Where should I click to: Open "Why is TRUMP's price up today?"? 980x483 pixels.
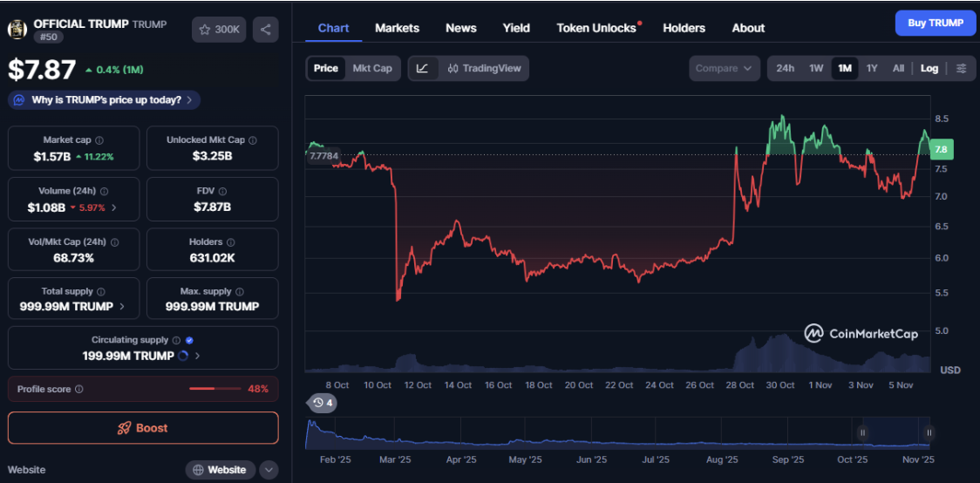[105, 100]
